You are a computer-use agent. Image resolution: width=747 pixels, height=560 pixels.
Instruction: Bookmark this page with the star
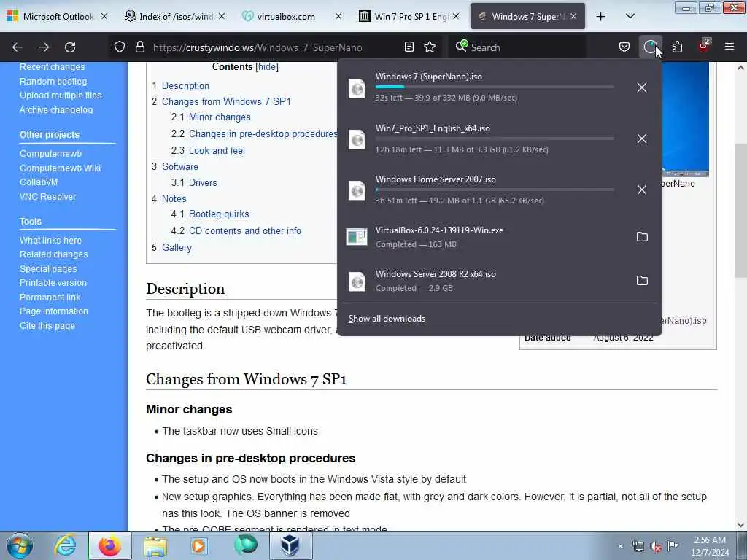(x=430, y=47)
